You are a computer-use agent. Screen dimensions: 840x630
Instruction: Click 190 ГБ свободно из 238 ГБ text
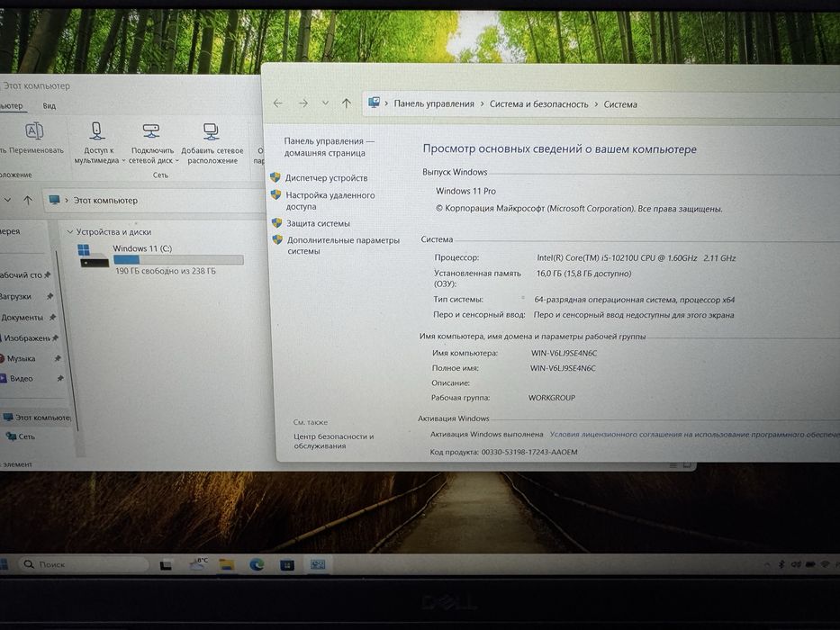pyautogui.click(x=166, y=271)
